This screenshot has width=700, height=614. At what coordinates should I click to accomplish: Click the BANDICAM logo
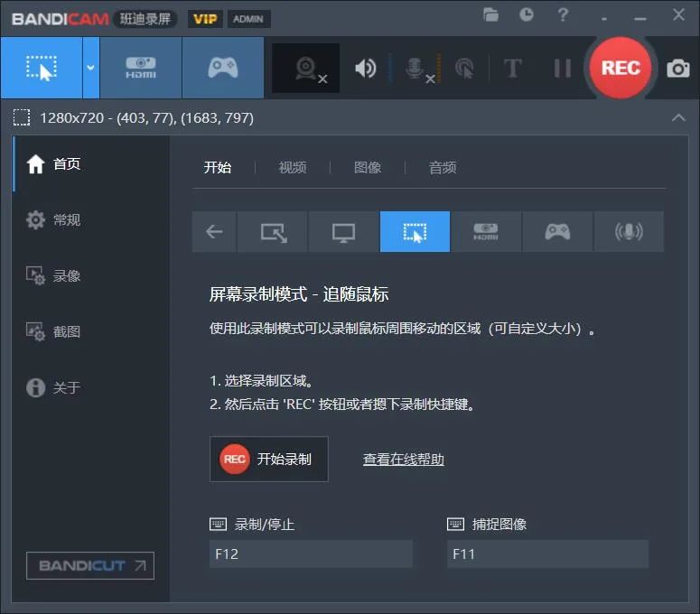click(61, 19)
